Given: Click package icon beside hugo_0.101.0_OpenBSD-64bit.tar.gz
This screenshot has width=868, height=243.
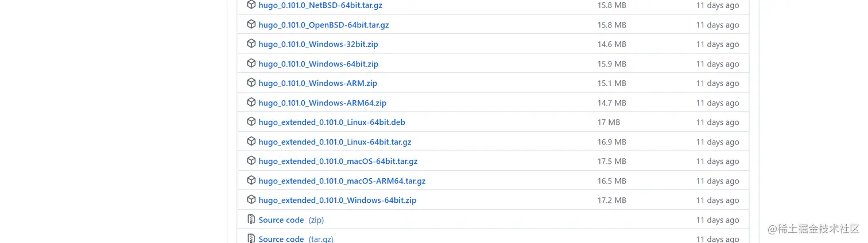Looking at the screenshot, I should coord(251,24).
